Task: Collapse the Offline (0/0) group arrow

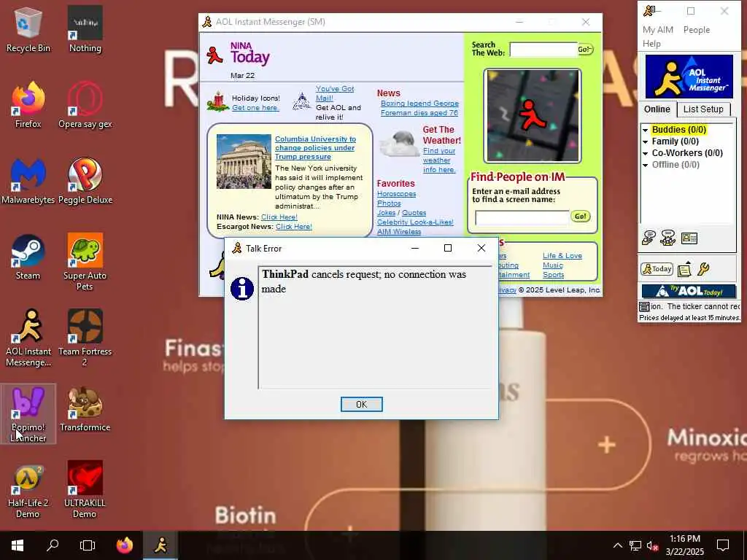Action: [x=645, y=166]
